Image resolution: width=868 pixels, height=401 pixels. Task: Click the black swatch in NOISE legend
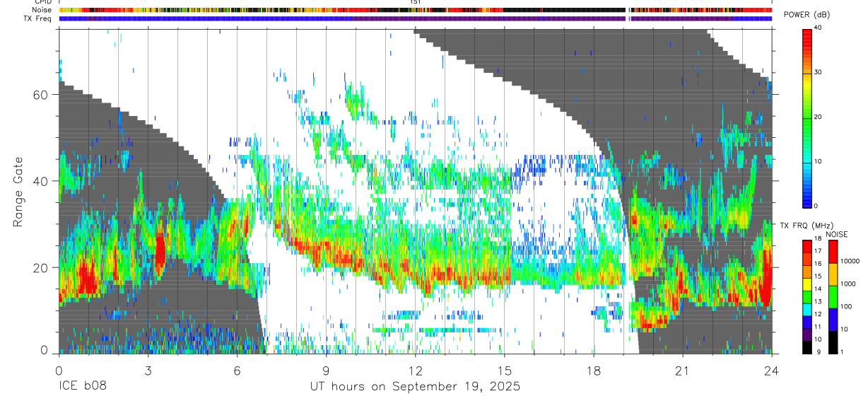[833, 342]
